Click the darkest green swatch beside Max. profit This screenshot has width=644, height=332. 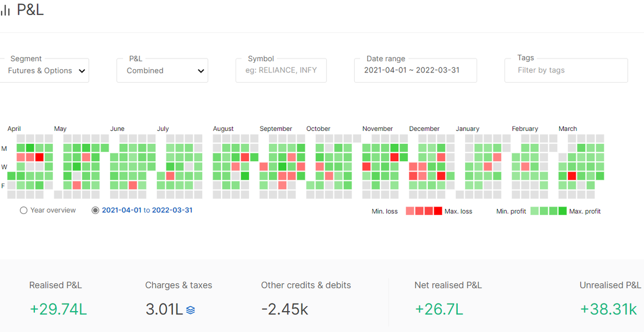click(562, 211)
